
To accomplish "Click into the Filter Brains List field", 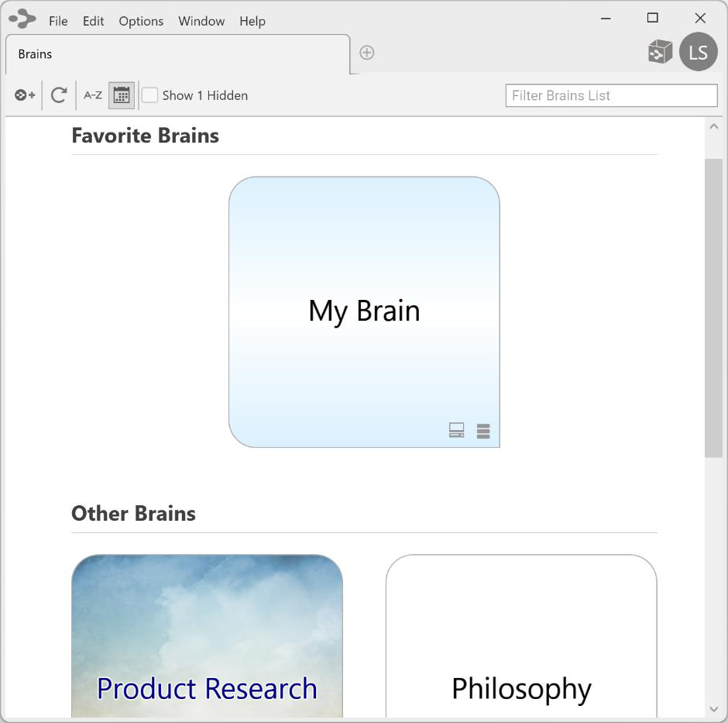I will [x=611, y=95].
